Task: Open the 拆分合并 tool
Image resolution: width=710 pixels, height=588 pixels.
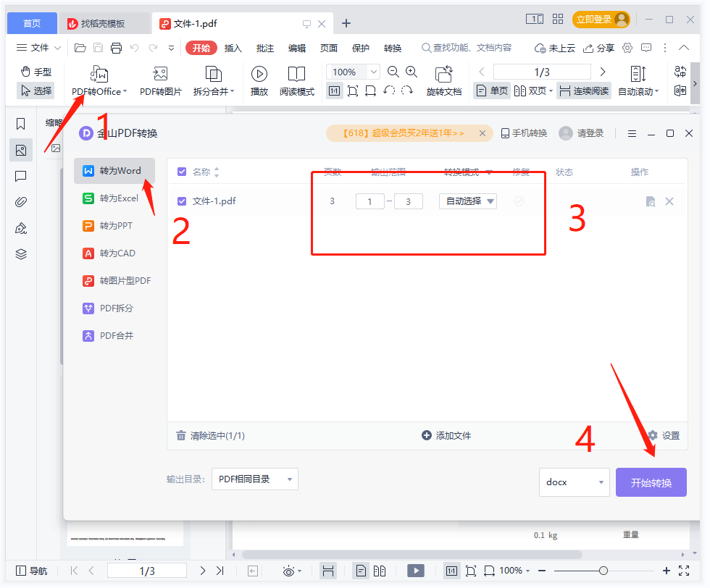Action: point(213,80)
